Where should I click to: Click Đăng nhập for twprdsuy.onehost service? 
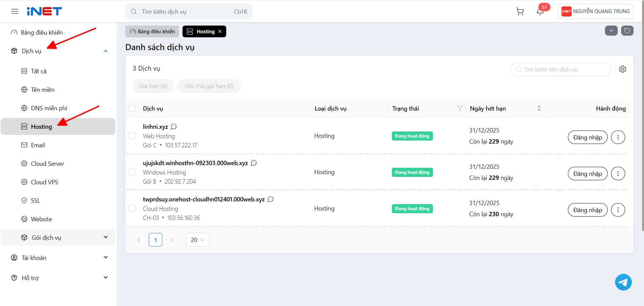[x=588, y=210]
